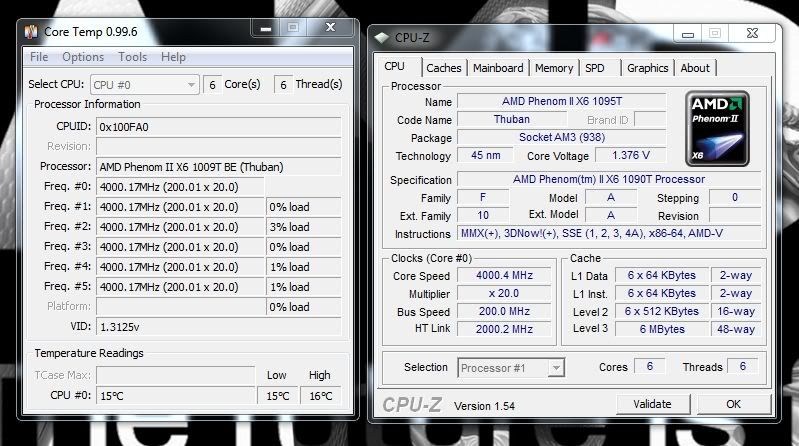Click the Name field AMD Phenom II X6 1095T
799x446 pixels.
pos(562,101)
